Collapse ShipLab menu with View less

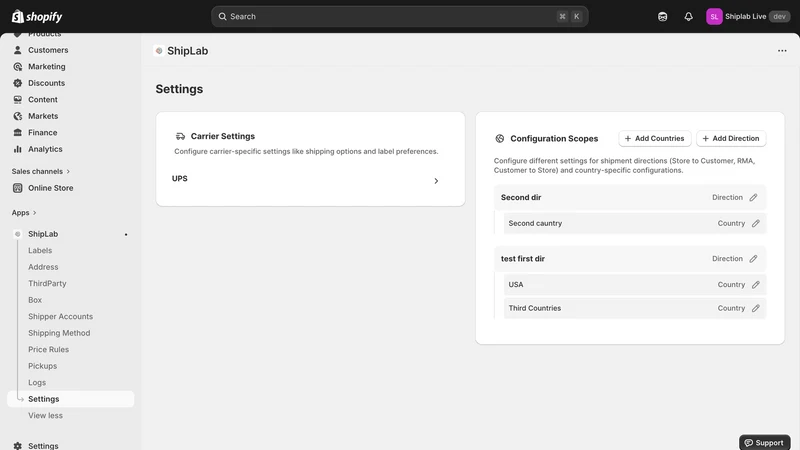(x=45, y=415)
